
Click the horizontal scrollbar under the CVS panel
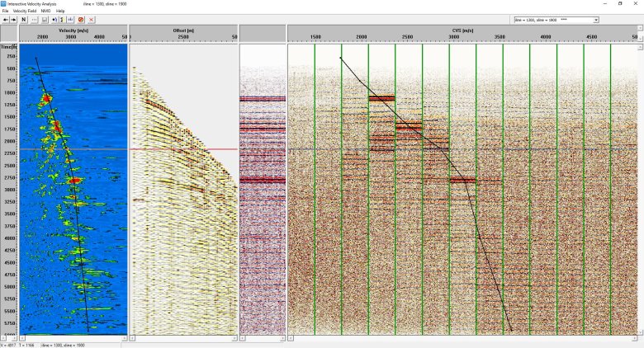point(462,337)
